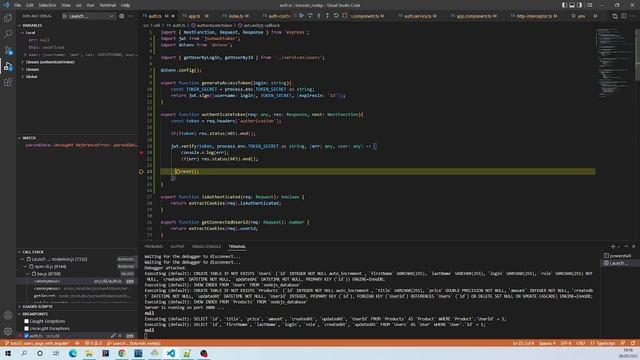Select the top anonymous call stack frame
Image resolution: width=640 pixels, height=360 pixels.
click(x=78, y=281)
